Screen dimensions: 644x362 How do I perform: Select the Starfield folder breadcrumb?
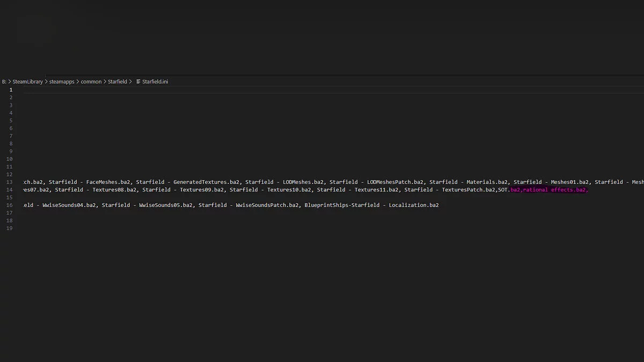(117, 82)
